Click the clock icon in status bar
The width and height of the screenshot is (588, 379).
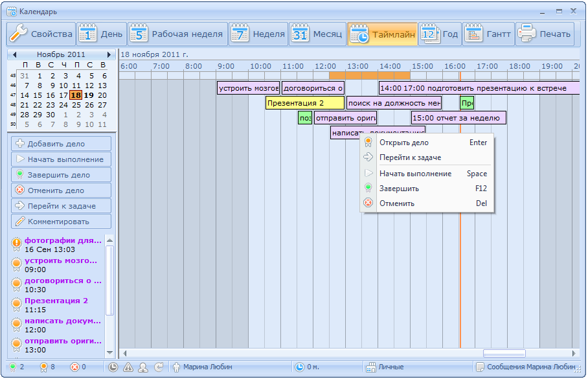point(113,367)
